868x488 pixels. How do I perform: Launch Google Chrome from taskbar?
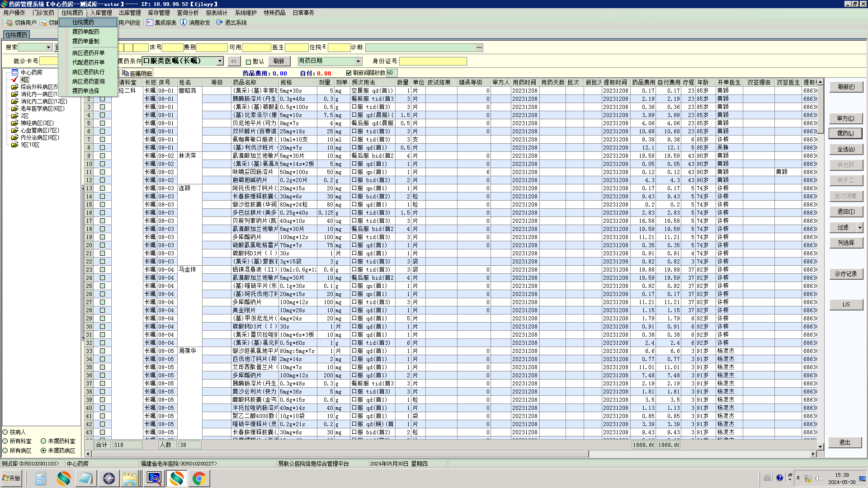point(199,478)
